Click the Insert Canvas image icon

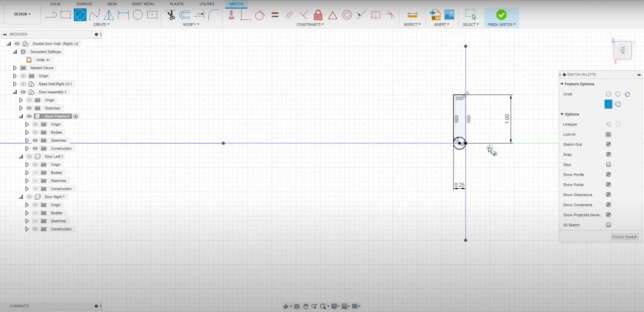[449, 15]
